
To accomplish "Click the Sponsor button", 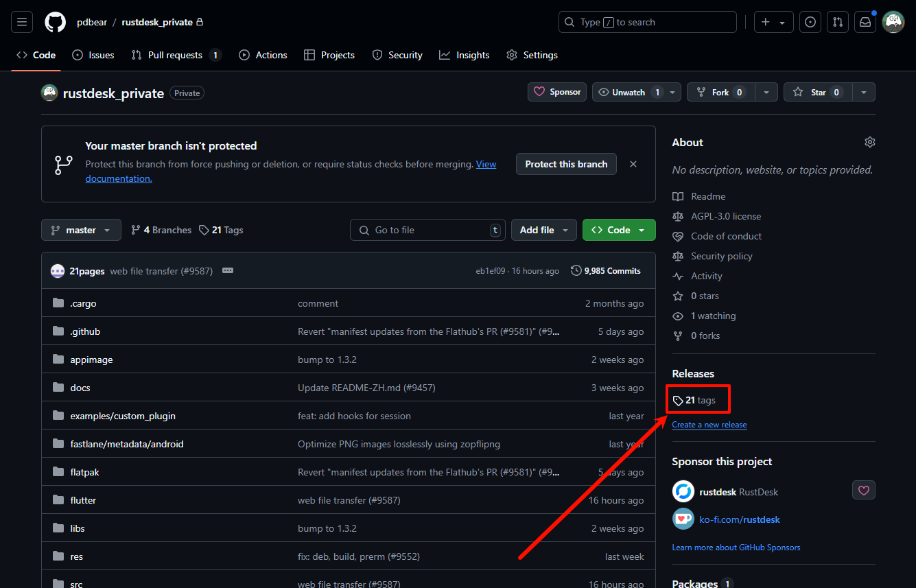I will (x=557, y=92).
